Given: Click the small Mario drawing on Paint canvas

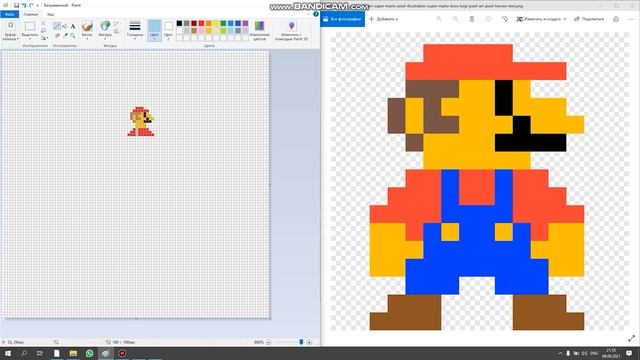Looking at the screenshot, I should point(141,121).
